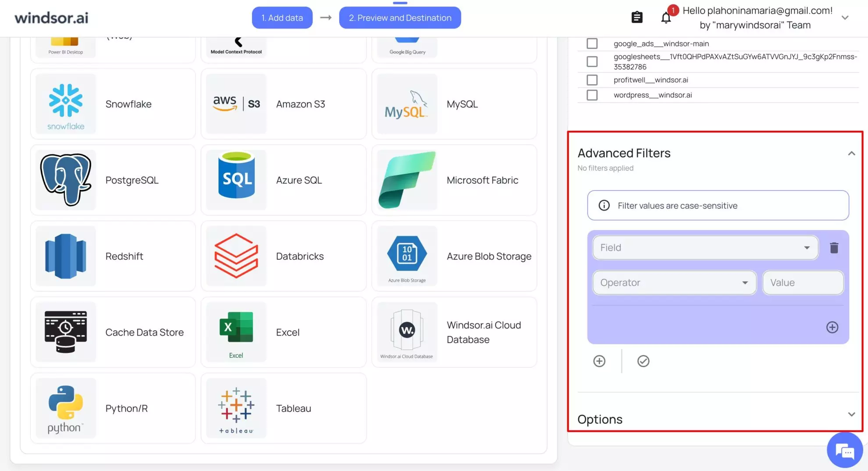Toggle the profitwell__windsor.ai checkbox

(592, 80)
